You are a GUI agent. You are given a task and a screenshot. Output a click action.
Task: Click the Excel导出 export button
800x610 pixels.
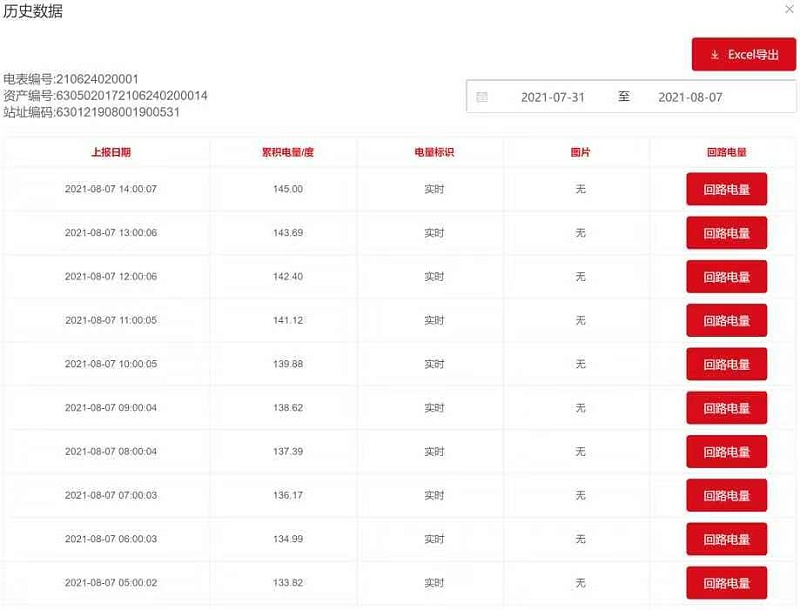(x=743, y=55)
